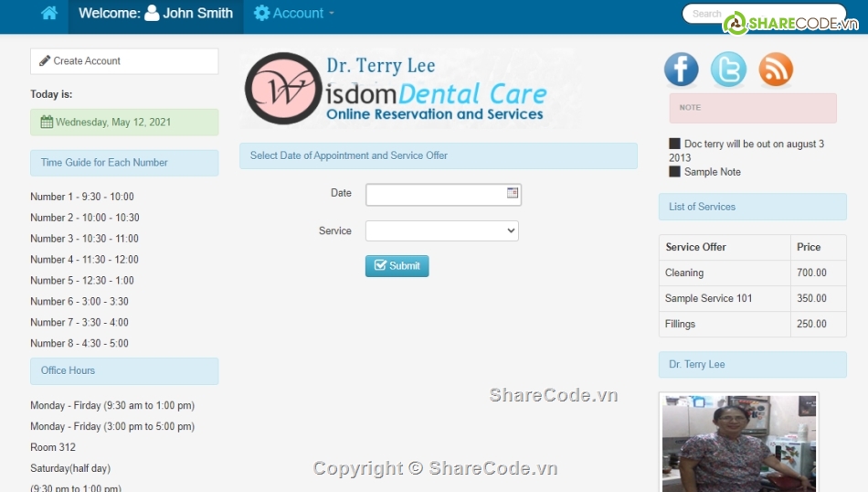This screenshot has width=868, height=492.
Task: Open the RSS feed icon
Action: [776, 70]
